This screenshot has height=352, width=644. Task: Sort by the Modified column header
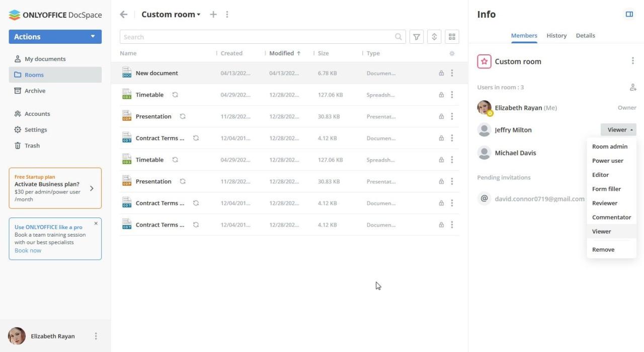[285, 53]
